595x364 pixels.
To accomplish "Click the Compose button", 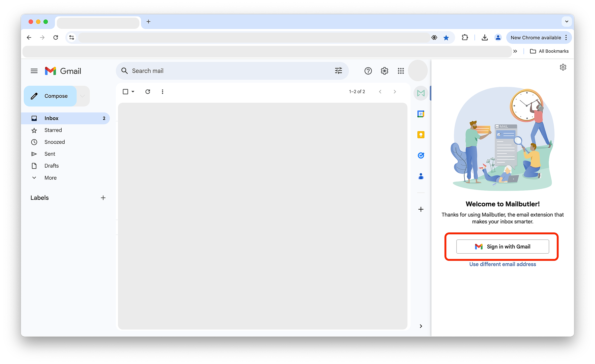I will point(50,96).
